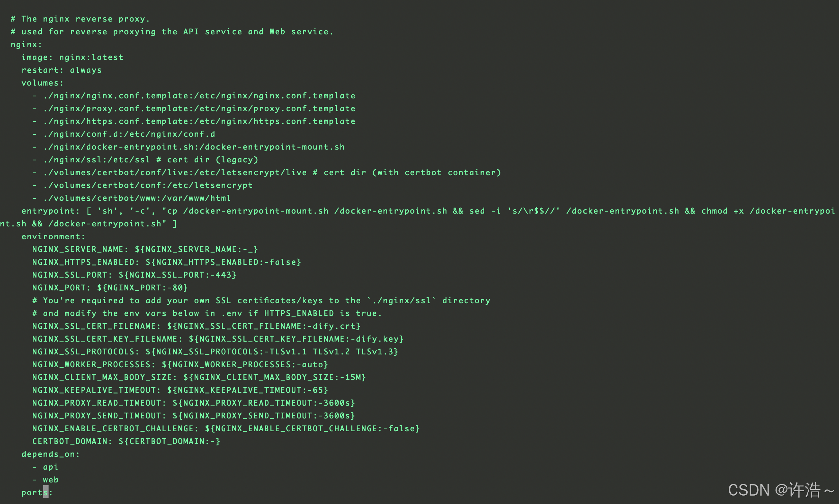This screenshot has height=504, width=839.
Task: Click the 'nginx:' service key line
Action: coord(26,44)
